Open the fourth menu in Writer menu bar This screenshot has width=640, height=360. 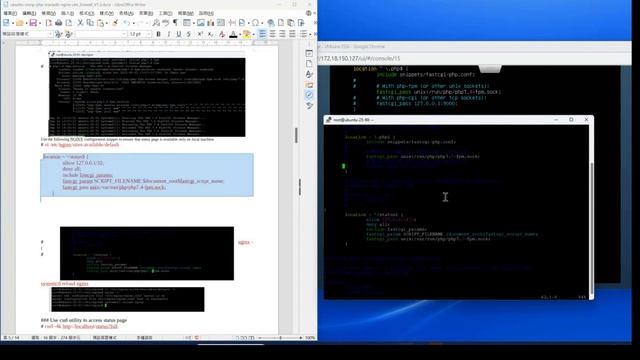(67, 13)
